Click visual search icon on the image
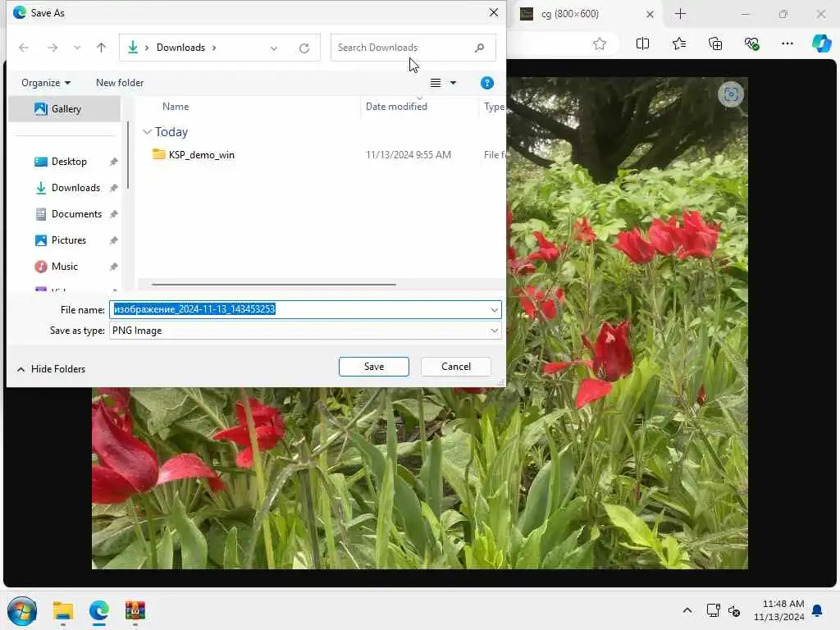 [x=731, y=95]
